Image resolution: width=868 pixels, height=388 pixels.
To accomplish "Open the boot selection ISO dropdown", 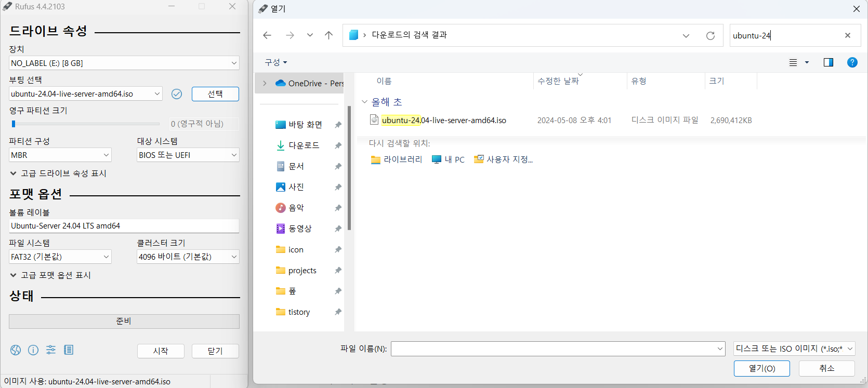I will [86, 94].
